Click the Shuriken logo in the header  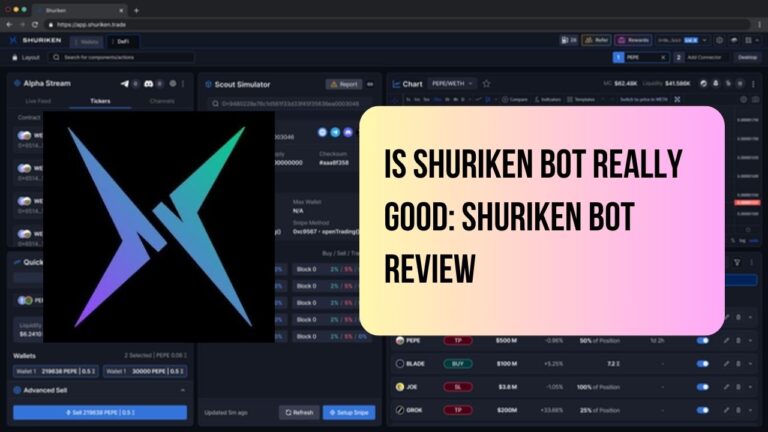pos(35,41)
